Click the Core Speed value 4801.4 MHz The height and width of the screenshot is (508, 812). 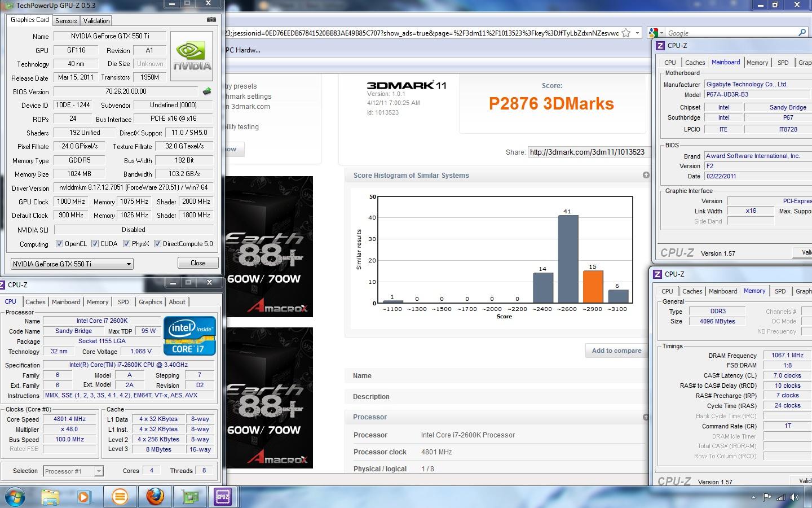tap(69, 419)
